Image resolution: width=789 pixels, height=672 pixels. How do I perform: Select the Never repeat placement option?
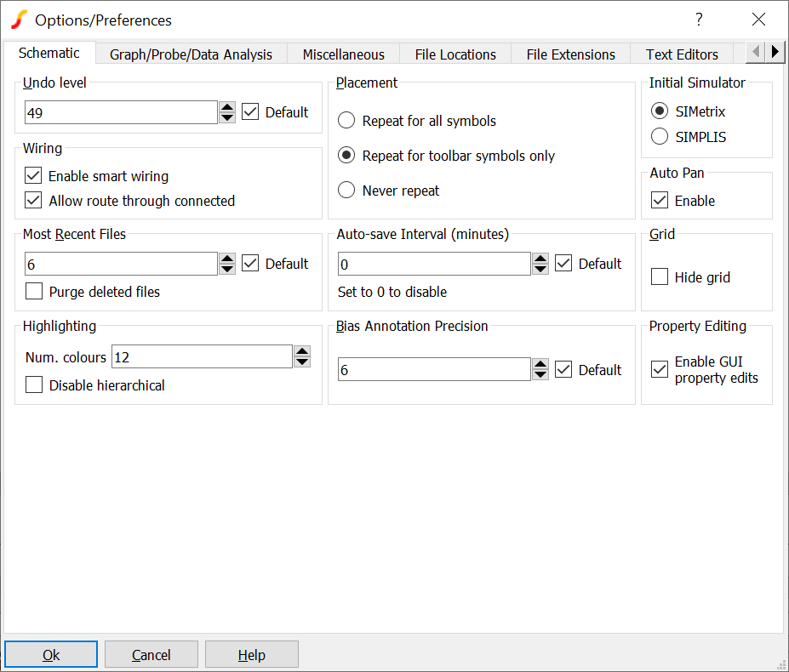pos(346,191)
